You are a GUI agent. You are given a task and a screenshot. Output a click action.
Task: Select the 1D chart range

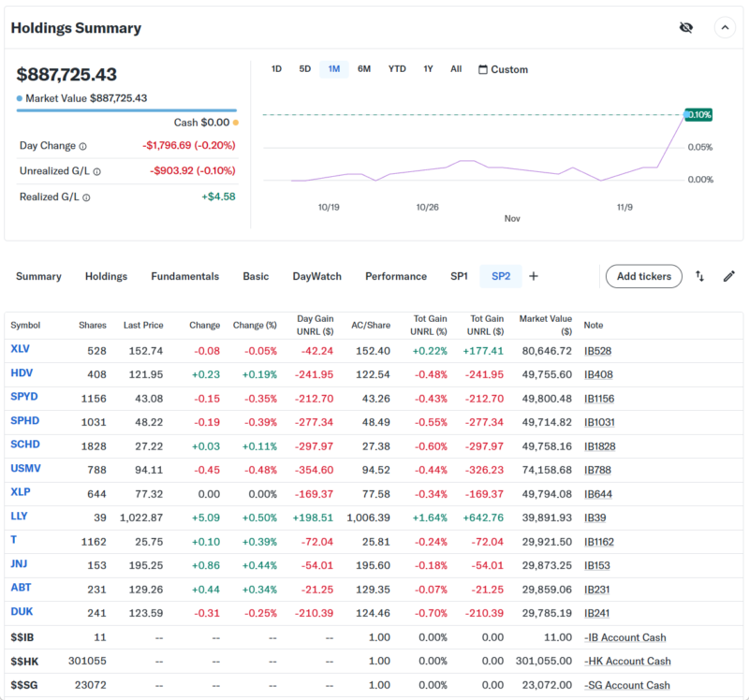[276, 69]
